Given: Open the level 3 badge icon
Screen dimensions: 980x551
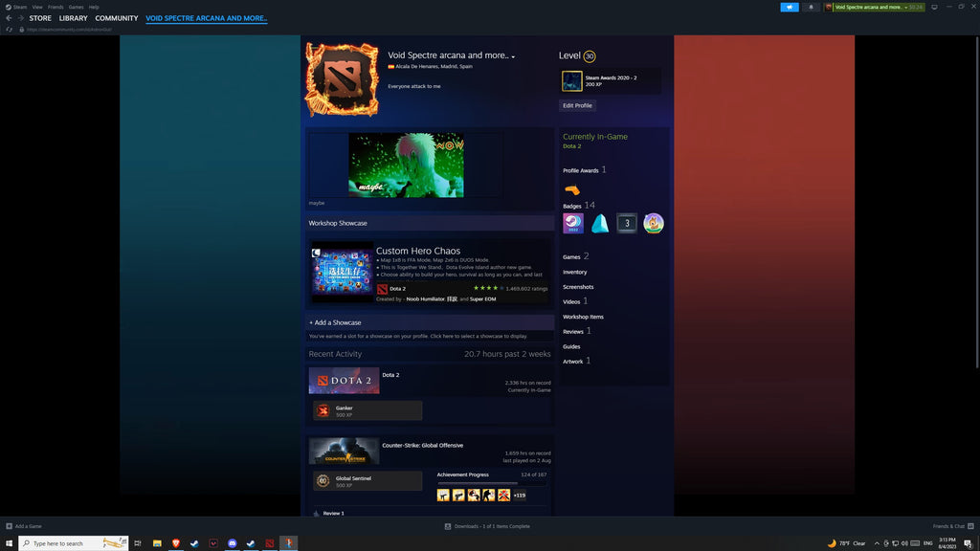Looking at the screenshot, I should tap(627, 224).
